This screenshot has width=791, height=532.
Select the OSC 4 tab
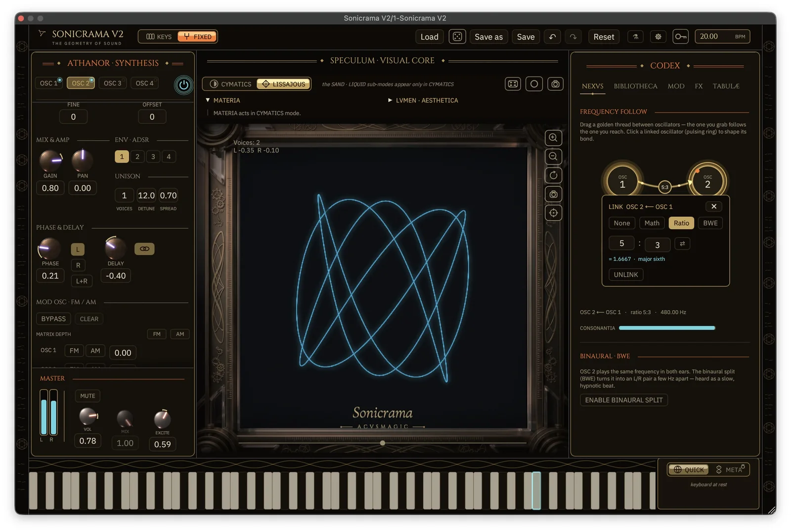click(x=145, y=83)
